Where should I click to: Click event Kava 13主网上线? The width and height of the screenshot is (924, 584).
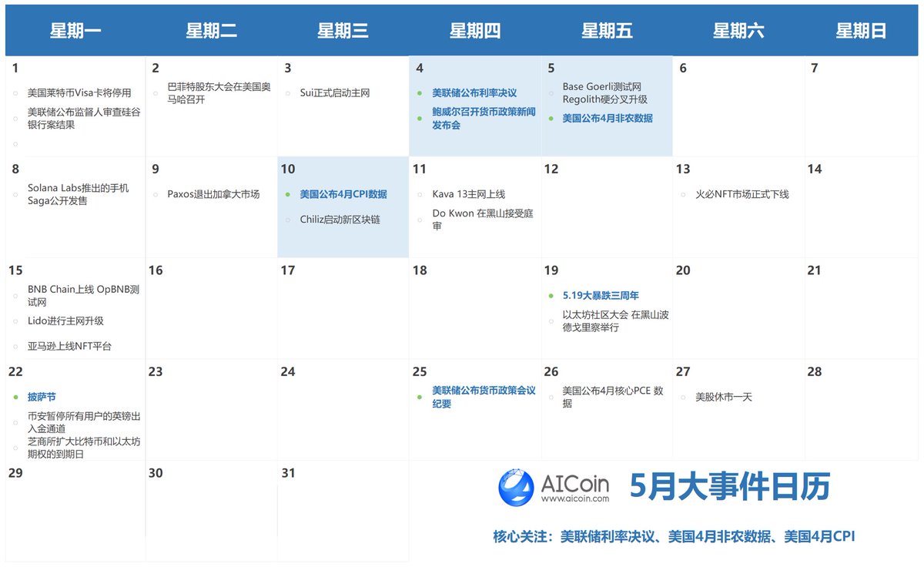[468, 194]
